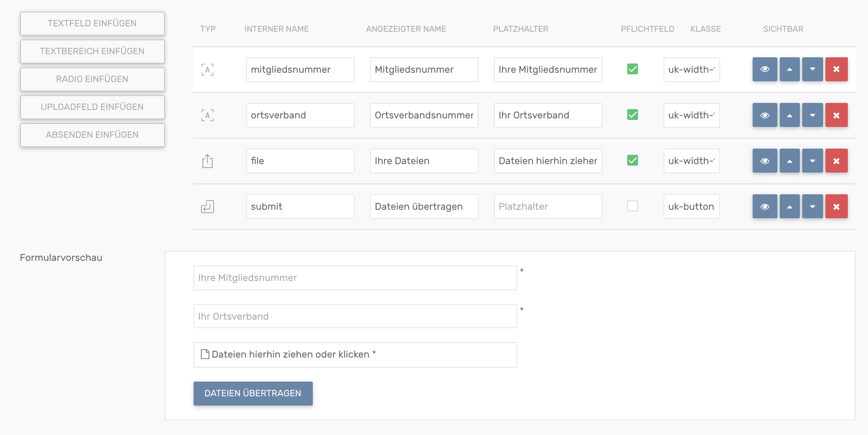Uncheck the required checkbox in the file row
The image size is (868, 435).
click(632, 160)
